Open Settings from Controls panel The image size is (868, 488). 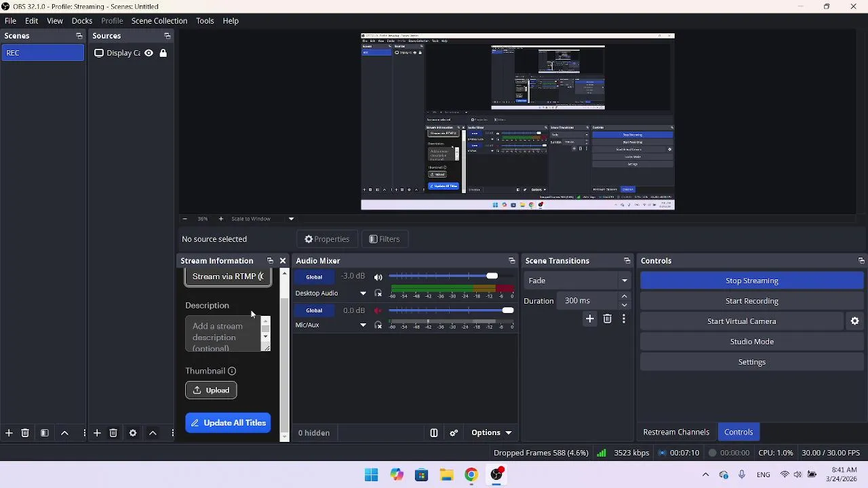point(752,362)
